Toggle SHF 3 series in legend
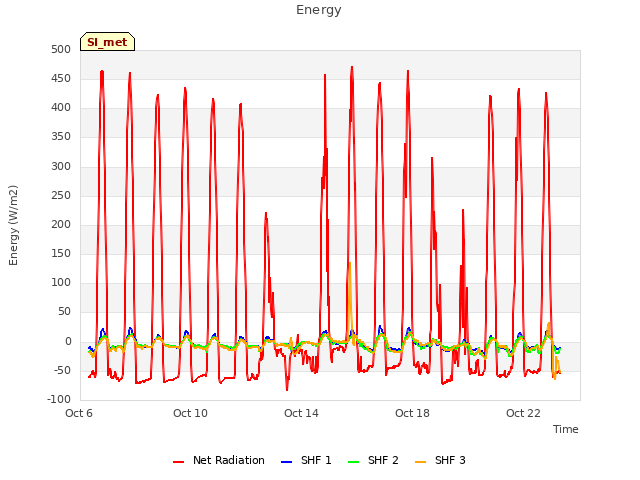640x480 pixels. click(x=440, y=460)
